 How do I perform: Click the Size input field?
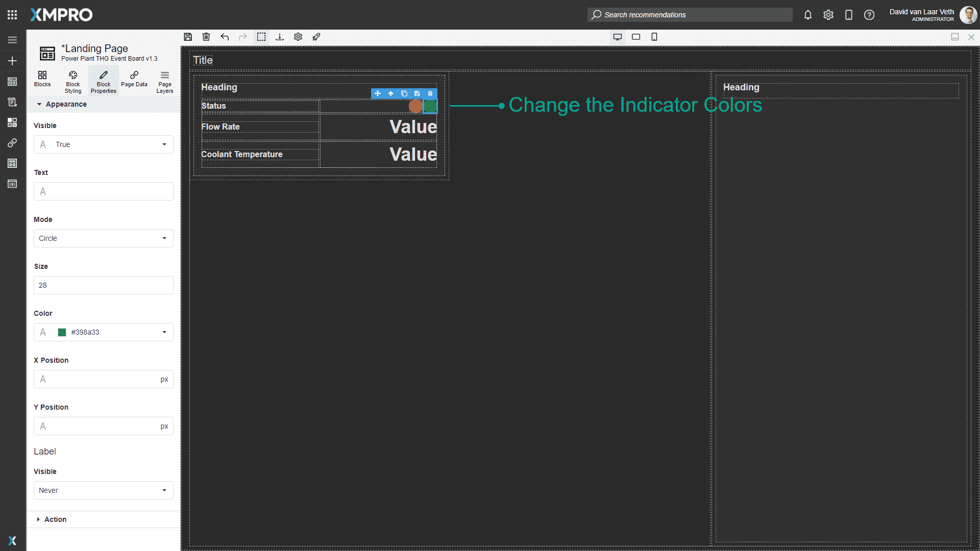103,285
